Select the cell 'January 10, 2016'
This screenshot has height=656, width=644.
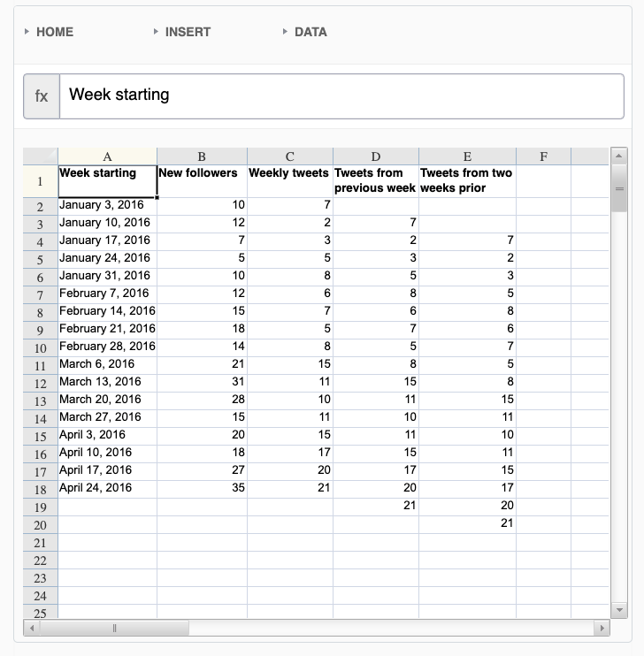click(x=108, y=225)
